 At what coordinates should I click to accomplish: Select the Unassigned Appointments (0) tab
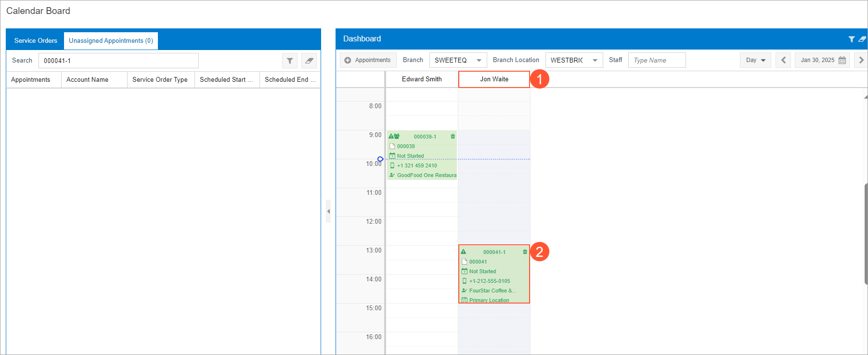(111, 41)
